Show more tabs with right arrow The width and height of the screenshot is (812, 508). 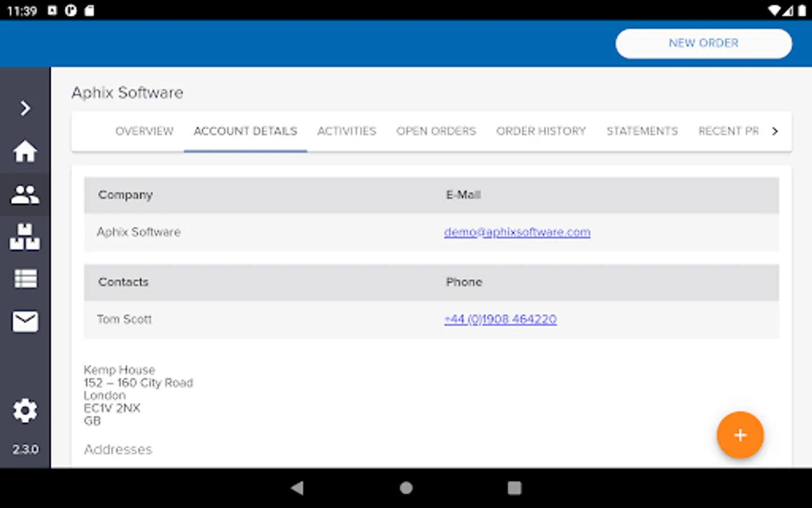click(775, 131)
